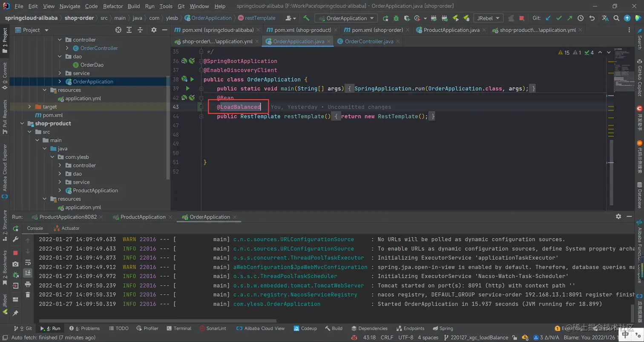This screenshot has height=342, width=644.
Task: Hide the Project panel with minus icon
Action: coord(164,30)
